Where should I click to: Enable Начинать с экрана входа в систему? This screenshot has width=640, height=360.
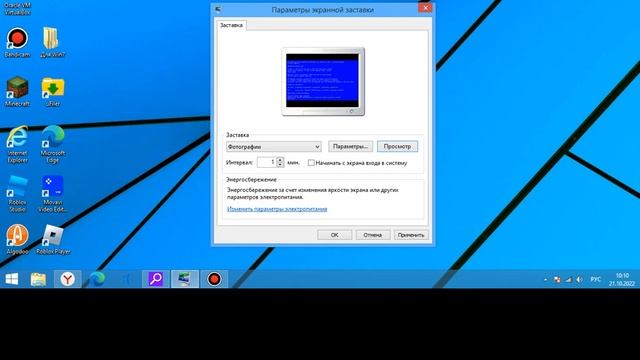point(311,163)
